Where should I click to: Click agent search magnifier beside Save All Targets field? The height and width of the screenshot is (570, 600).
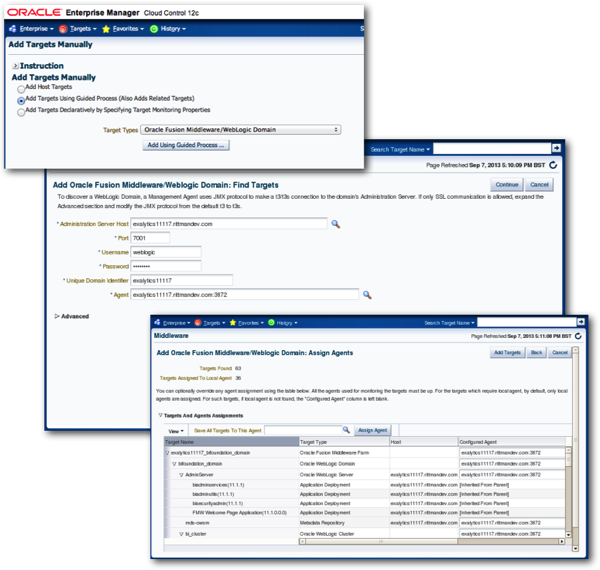346,430
